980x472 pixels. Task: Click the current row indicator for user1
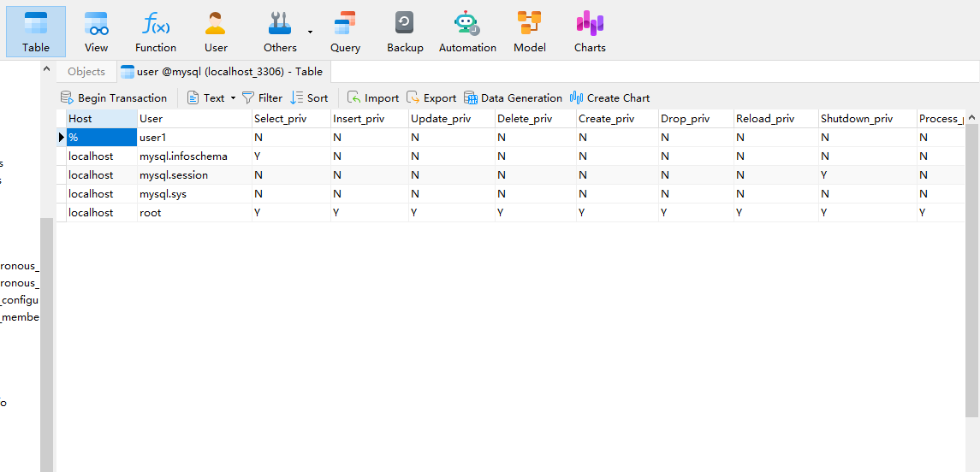click(62, 138)
